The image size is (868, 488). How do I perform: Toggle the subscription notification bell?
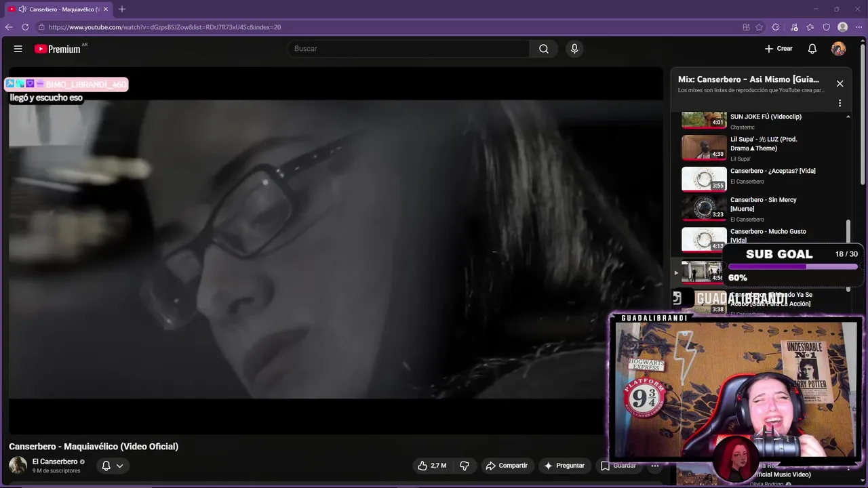[106, 466]
